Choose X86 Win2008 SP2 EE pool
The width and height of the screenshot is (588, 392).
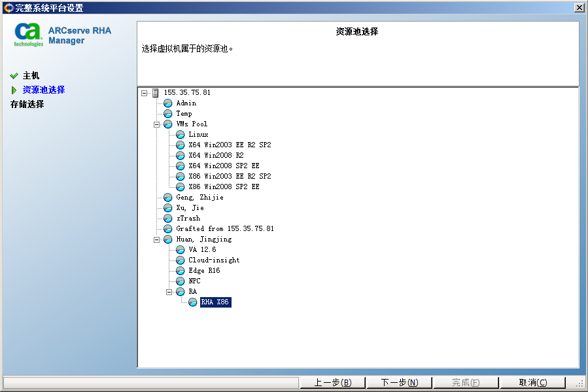(224, 187)
